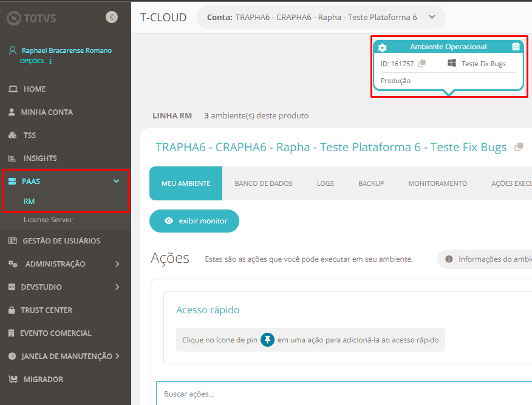The width and height of the screenshot is (532, 405).
Task: Click the EVENTO COMERCIAL building icon
Action: [11, 333]
